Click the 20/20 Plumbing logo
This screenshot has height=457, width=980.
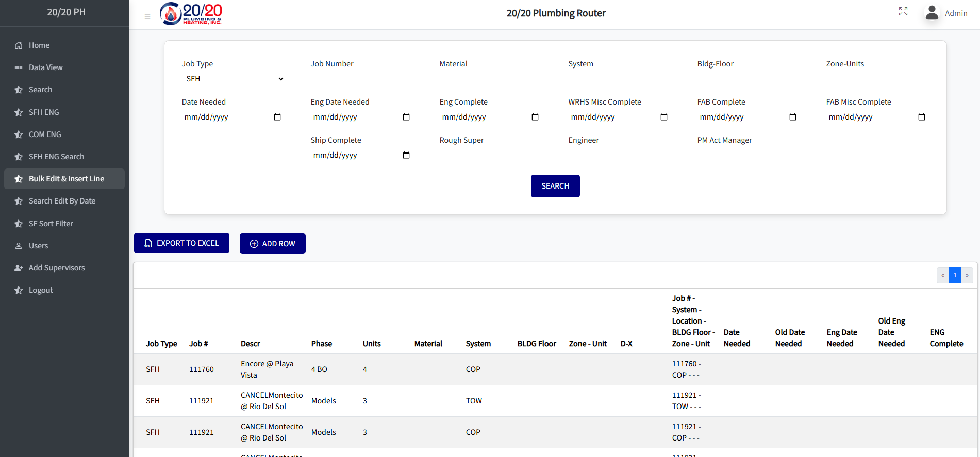191,14
